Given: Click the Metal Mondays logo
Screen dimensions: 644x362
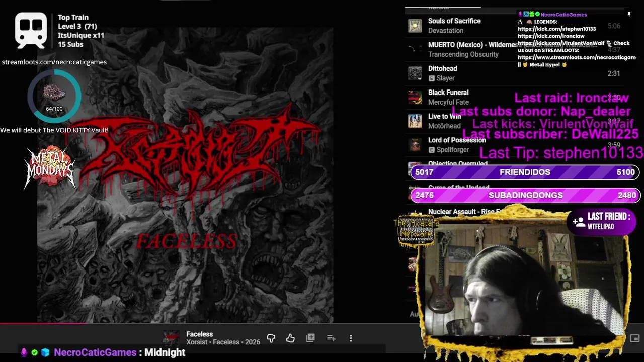Looking at the screenshot, I should coord(50,167).
